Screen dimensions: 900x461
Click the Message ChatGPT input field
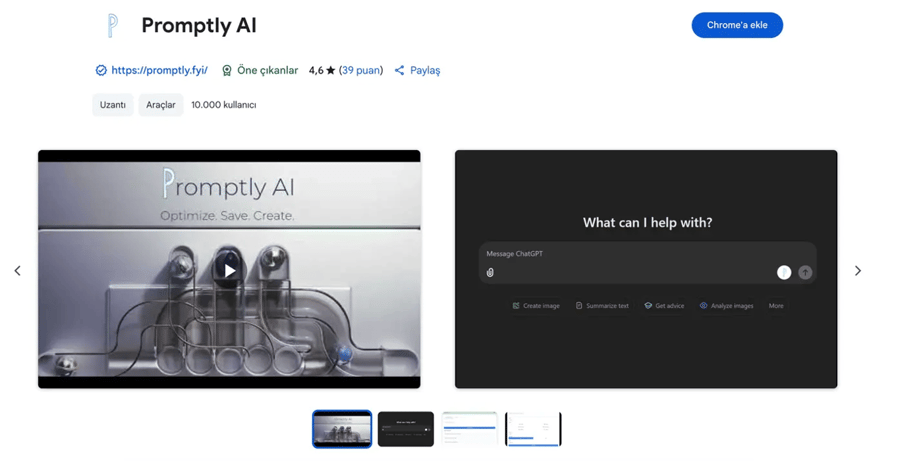coord(647,262)
